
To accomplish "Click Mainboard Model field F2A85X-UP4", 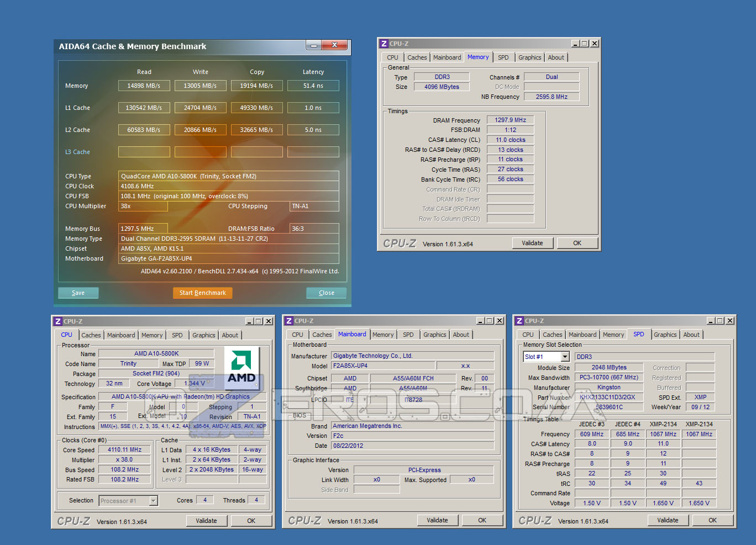I will 383,366.
